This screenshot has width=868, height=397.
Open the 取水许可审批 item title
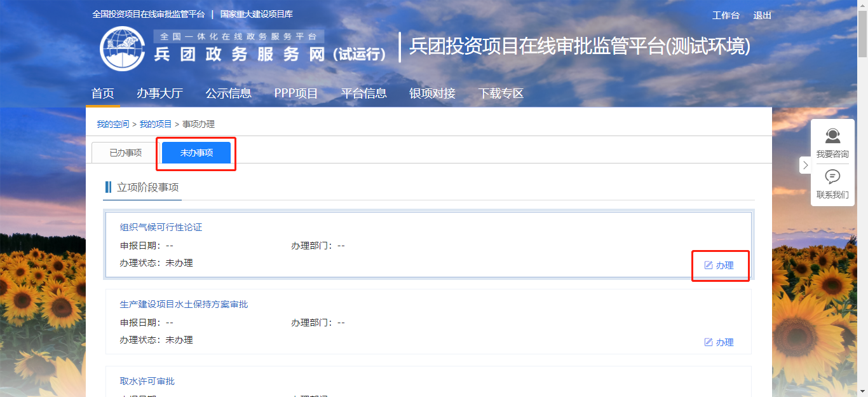(x=147, y=381)
